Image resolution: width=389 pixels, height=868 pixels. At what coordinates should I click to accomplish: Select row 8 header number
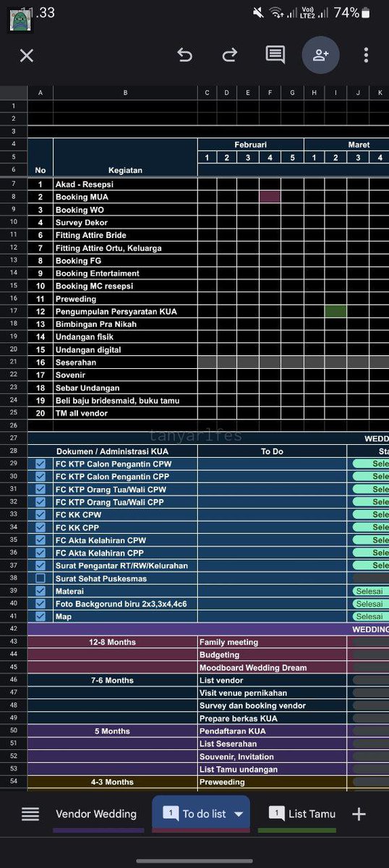pos(14,197)
